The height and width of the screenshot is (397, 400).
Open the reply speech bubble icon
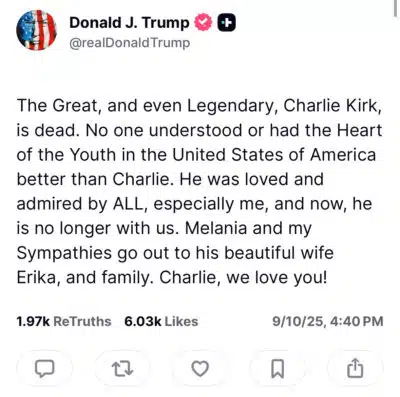(x=45, y=369)
